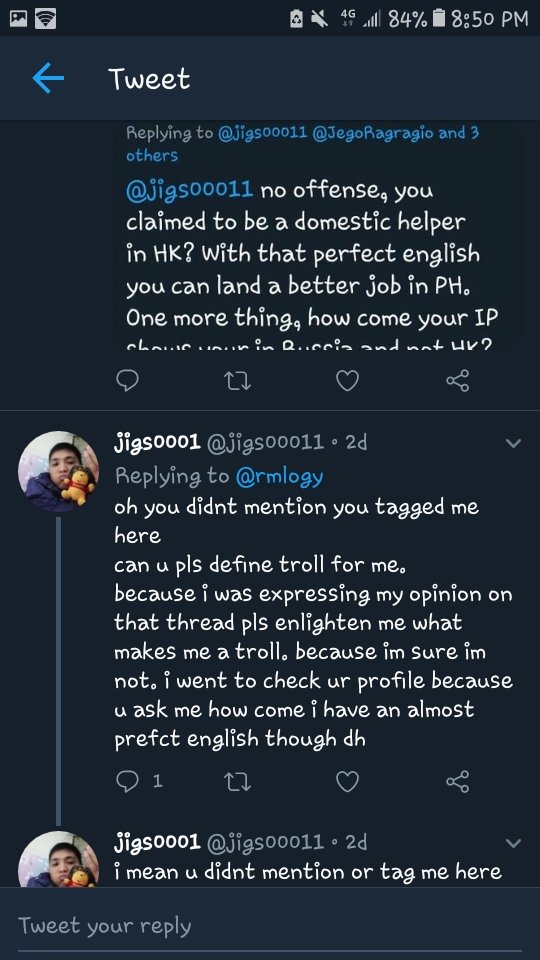Retweet the quoted domestic helper tweet
Viewport: 540px width, 960px height.
[237, 381]
